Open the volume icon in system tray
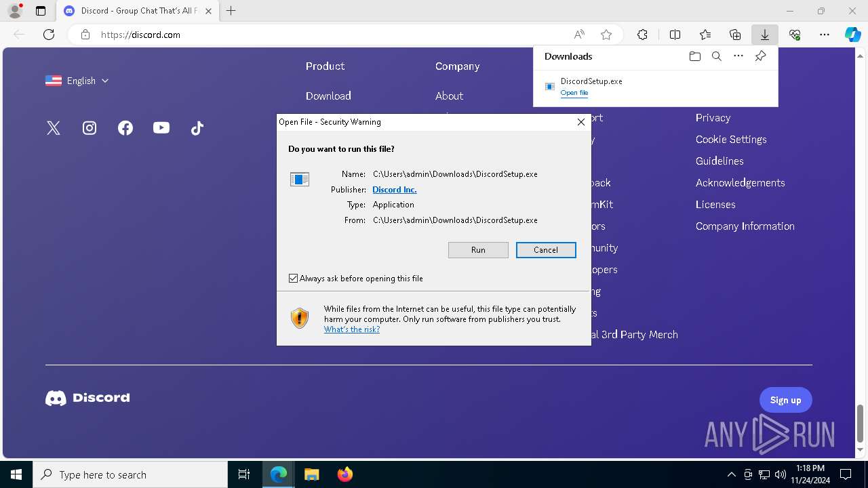 pos(780,474)
